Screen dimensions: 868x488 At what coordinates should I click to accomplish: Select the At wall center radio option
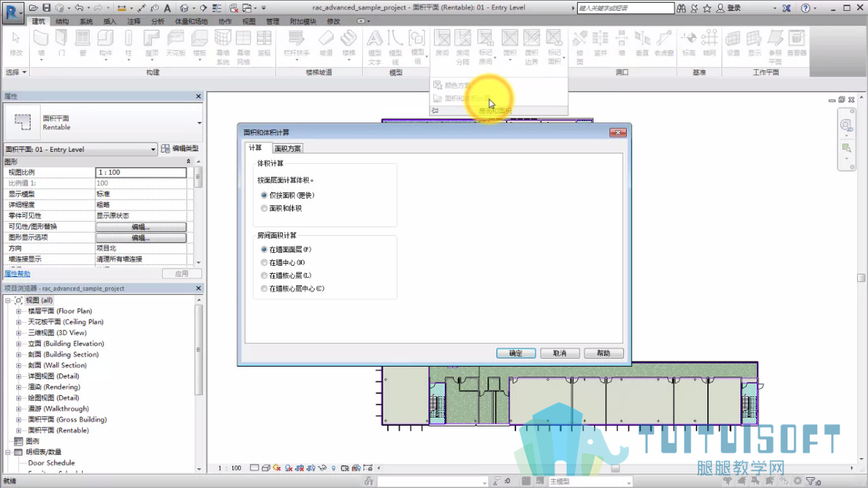tap(283, 262)
